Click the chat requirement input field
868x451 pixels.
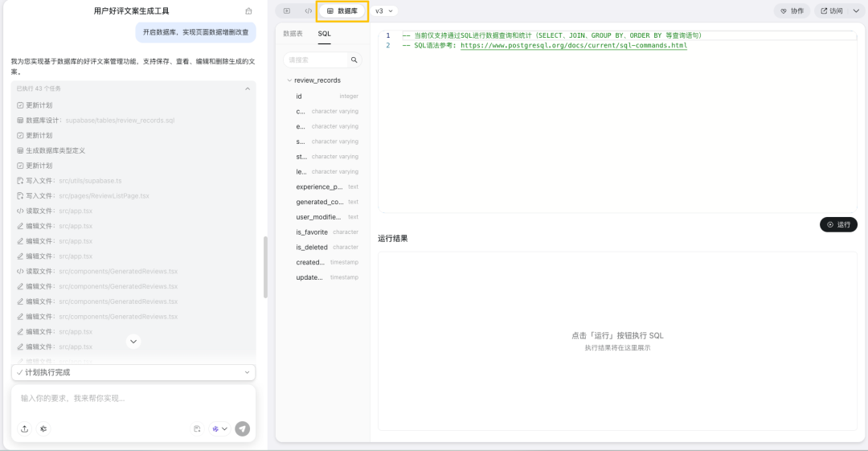[x=133, y=399]
